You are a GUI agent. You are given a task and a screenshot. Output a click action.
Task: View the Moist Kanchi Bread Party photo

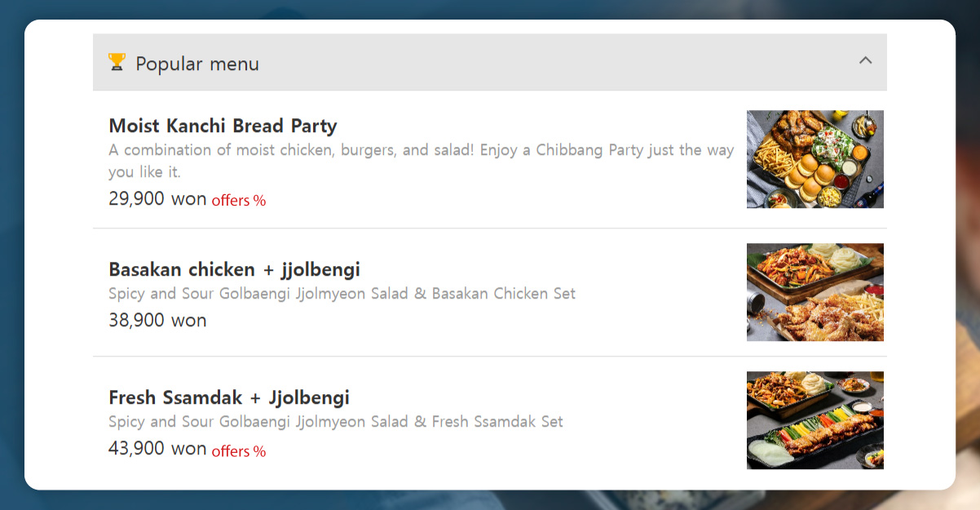(x=814, y=159)
